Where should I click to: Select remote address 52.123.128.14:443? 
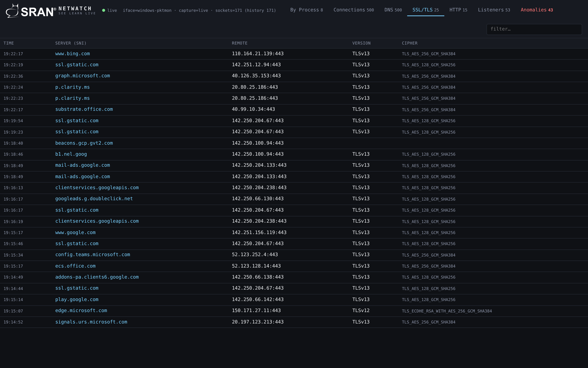pos(256,266)
